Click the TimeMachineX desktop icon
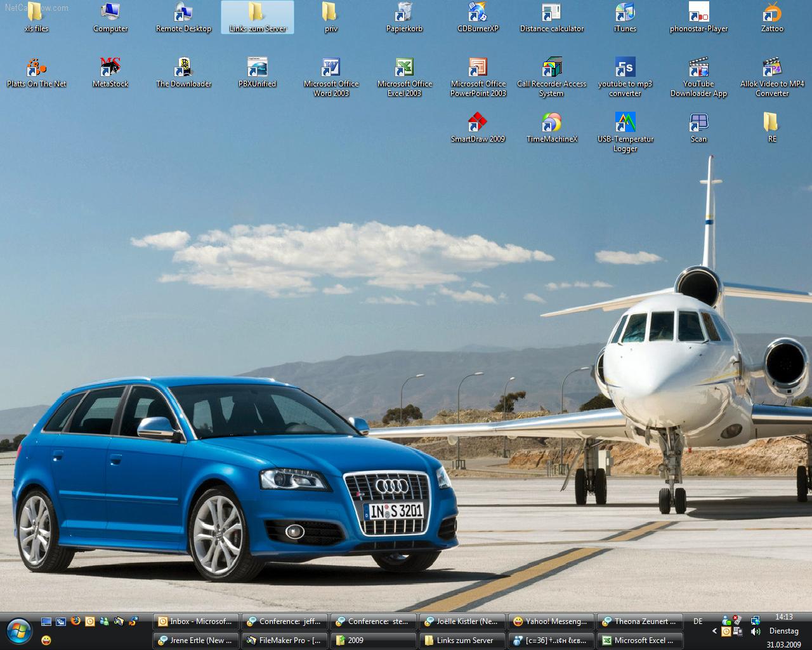 point(551,123)
